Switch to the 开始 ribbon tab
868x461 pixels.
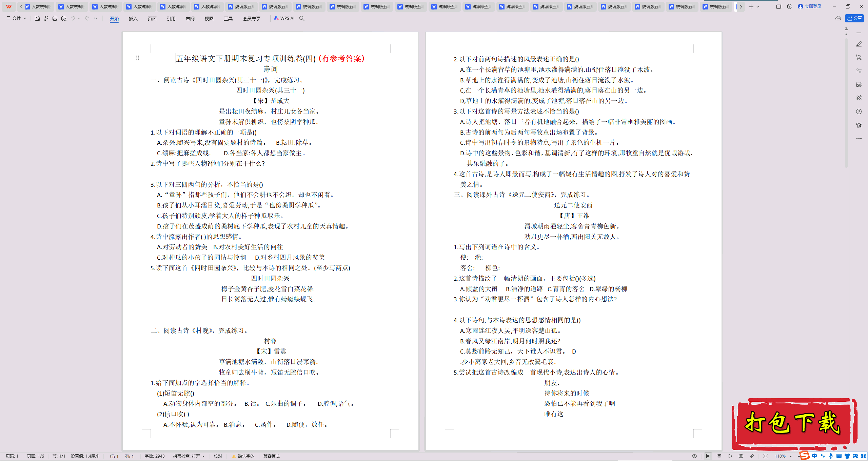click(x=114, y=19)
